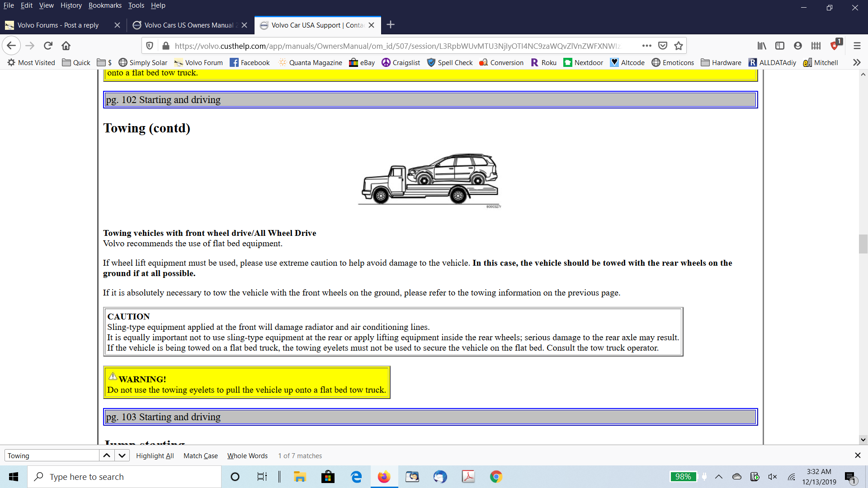
Task: Toggle Highlight All in the find bar
Action: [155, 455]
